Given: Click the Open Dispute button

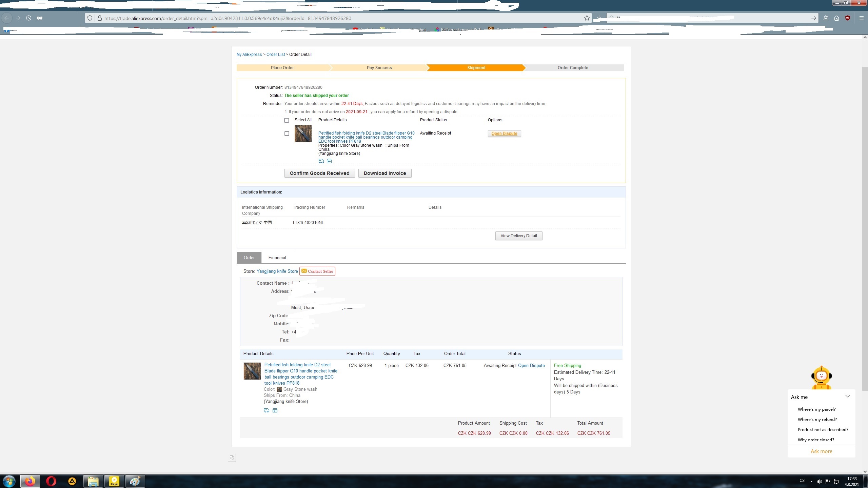Looking at the screenshot, I should point(504,134).
